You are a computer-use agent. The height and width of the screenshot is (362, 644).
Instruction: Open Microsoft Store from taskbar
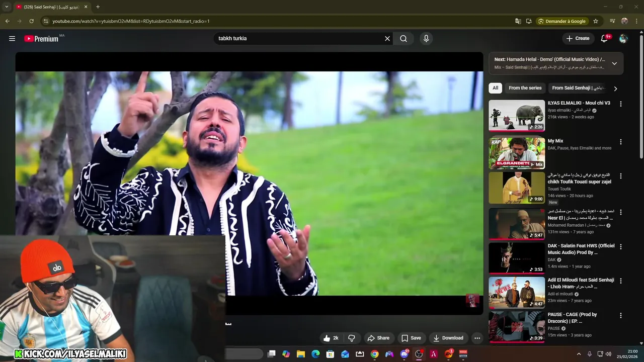click(330, 354)
